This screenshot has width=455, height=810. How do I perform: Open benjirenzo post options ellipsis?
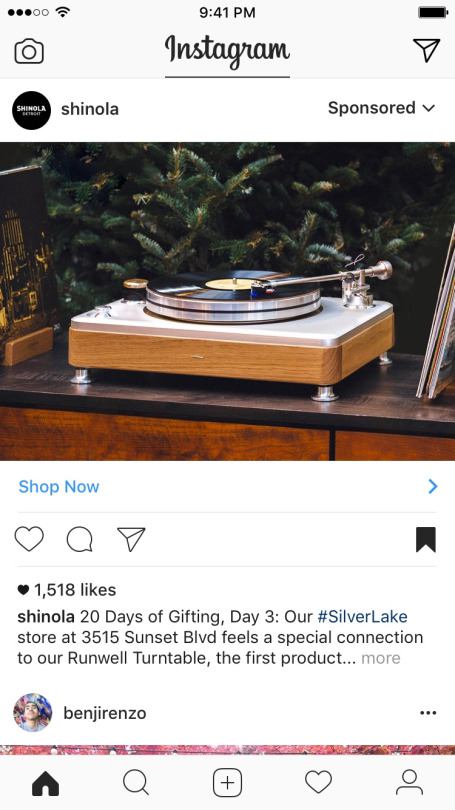click(428, 713)
